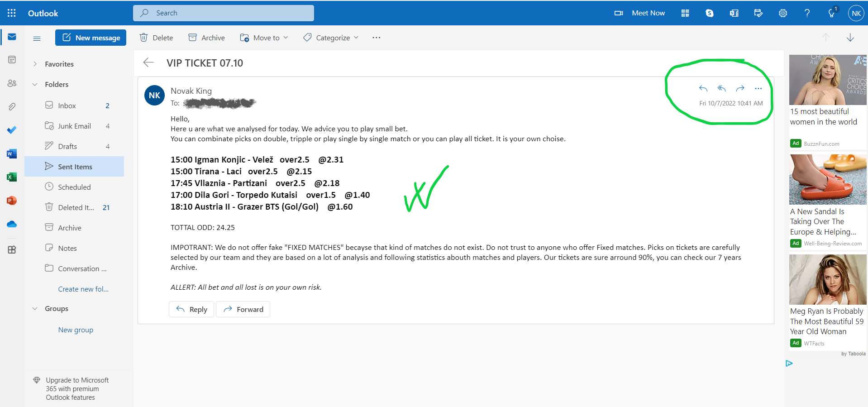
Task: Click the Reply button below message
Action: 191,309
